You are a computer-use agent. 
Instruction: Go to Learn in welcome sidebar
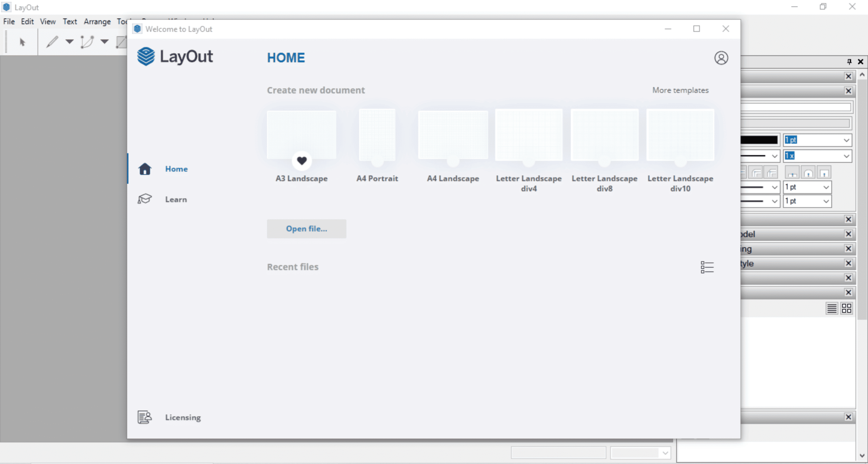click(x=176, y=199)
